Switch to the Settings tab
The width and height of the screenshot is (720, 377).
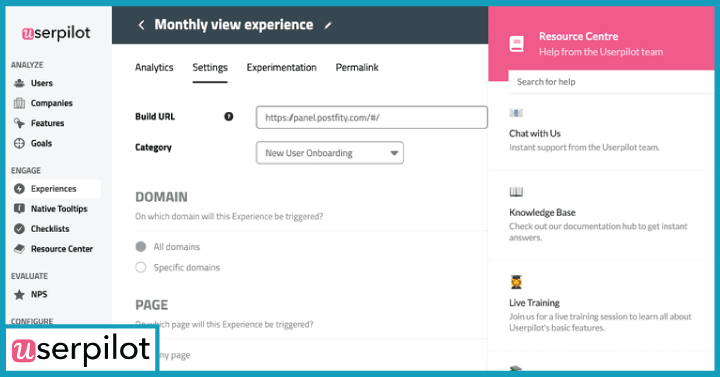[x=210, y=68]
